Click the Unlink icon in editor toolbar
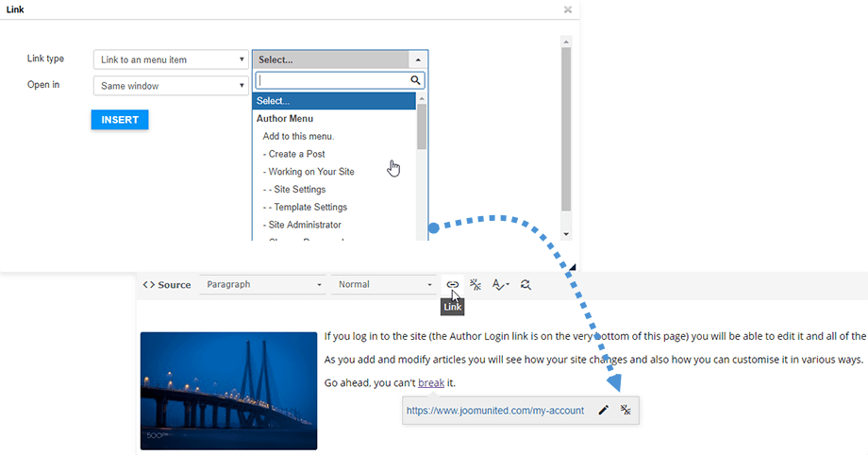868x455 pixels. [476, 284]
